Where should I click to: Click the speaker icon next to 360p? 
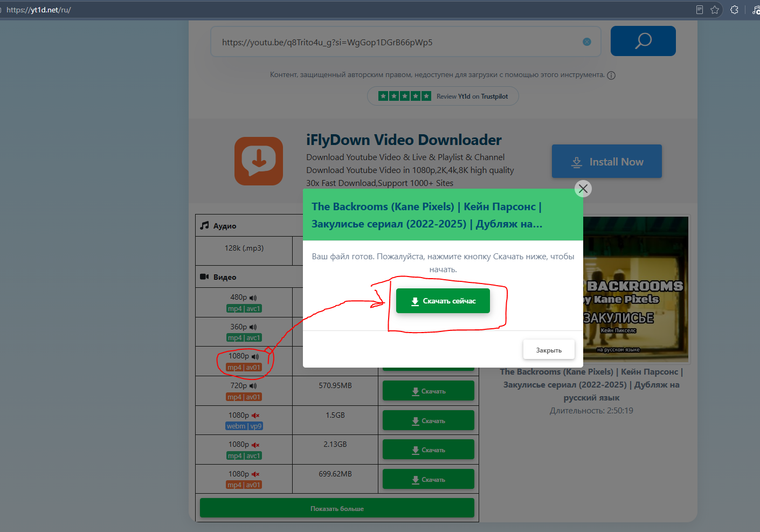pos(253,327)
